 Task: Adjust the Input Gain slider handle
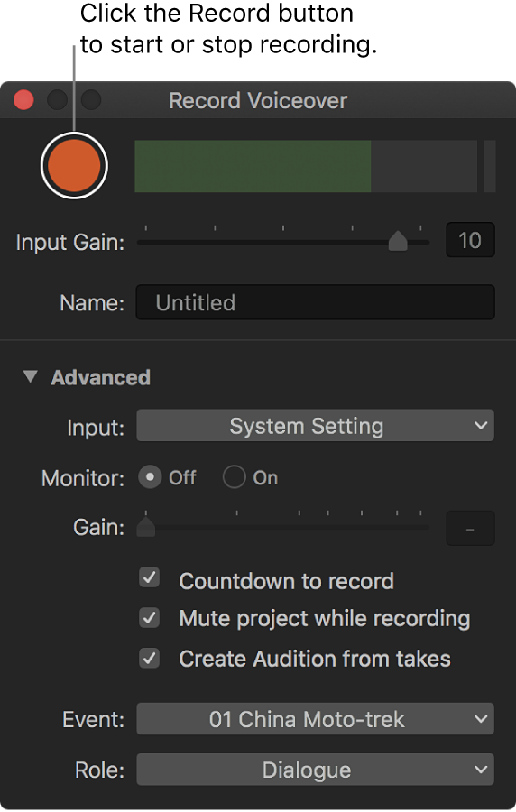tap(398, 241)
